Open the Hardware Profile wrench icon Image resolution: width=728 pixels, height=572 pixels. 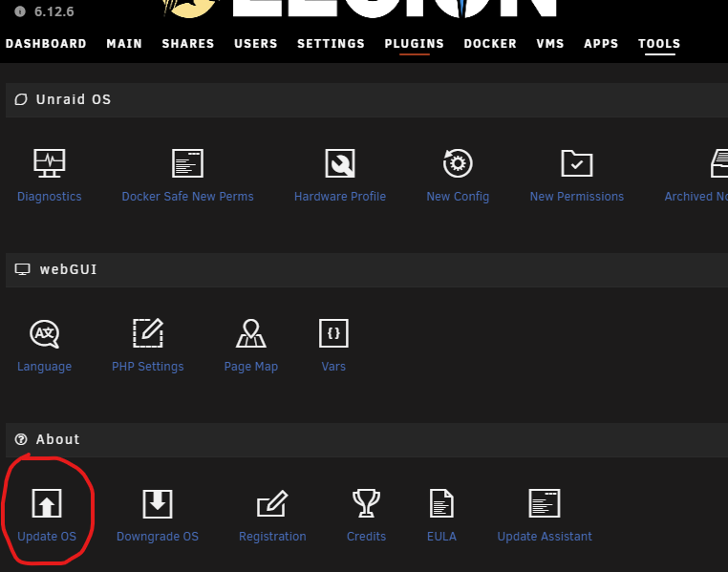click(340, 163)
